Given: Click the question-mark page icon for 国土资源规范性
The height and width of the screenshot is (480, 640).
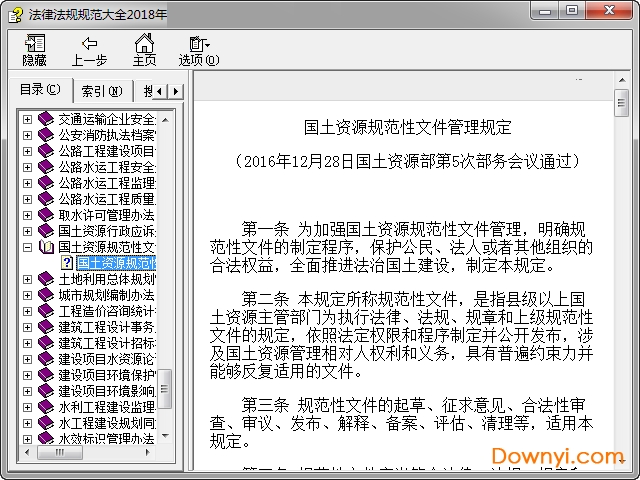Looking at the screenshot, I should tap(67, 263).
